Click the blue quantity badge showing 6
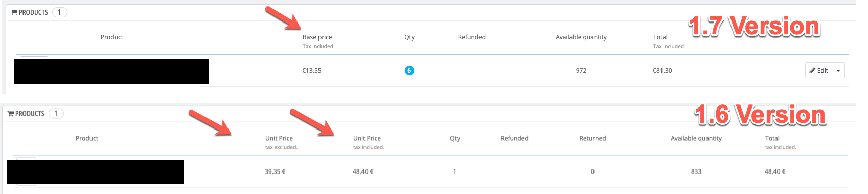 (x=409, y=71)
